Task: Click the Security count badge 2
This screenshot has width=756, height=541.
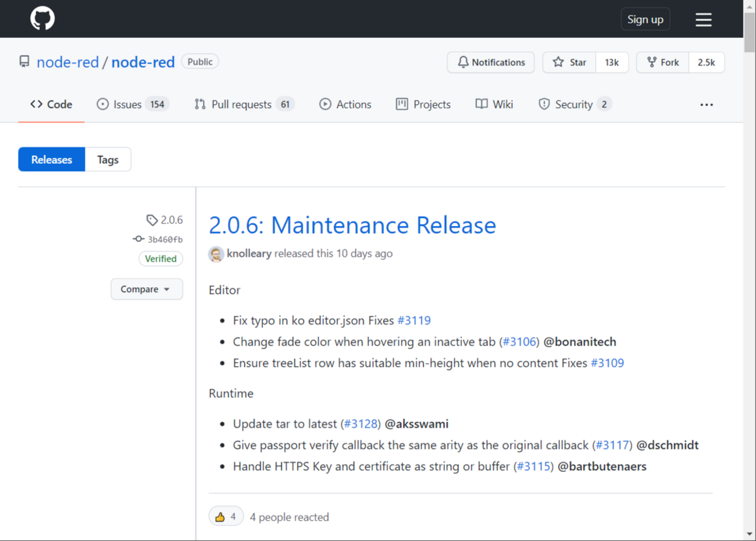Action: click(604, 105)
